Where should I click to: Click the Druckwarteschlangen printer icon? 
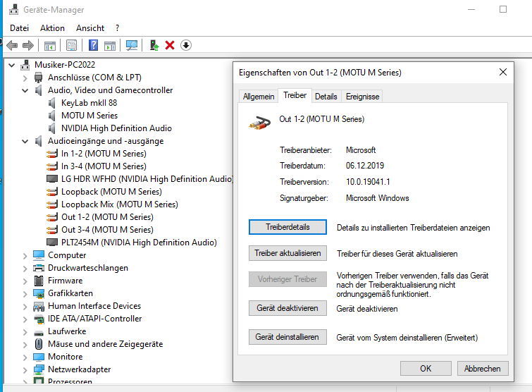click(x=39, y=268)
